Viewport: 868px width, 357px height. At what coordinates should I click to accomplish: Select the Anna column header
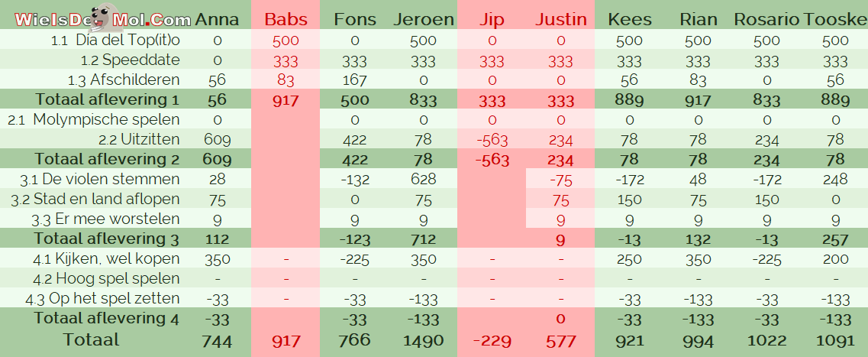pyautogui.click(x=217, y=20)
